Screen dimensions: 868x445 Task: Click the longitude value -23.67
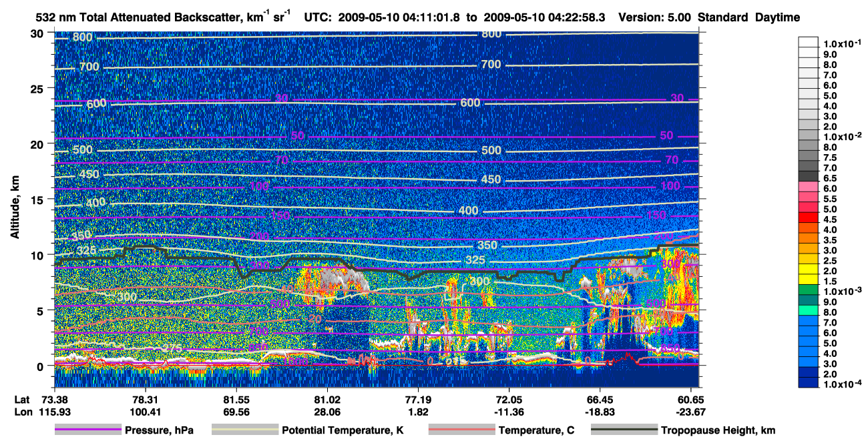(690, 412)
